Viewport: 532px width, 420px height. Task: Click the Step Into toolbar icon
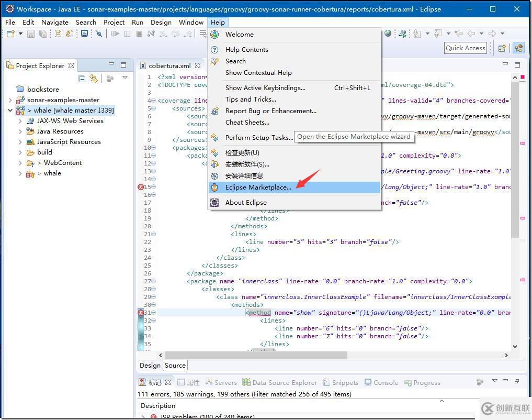(163, 34)
